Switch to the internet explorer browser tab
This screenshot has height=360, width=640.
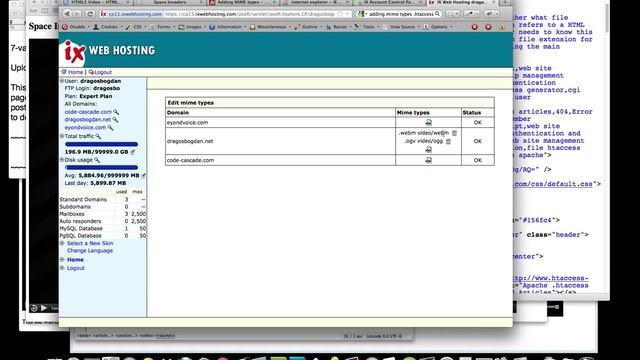click(316, 2)
